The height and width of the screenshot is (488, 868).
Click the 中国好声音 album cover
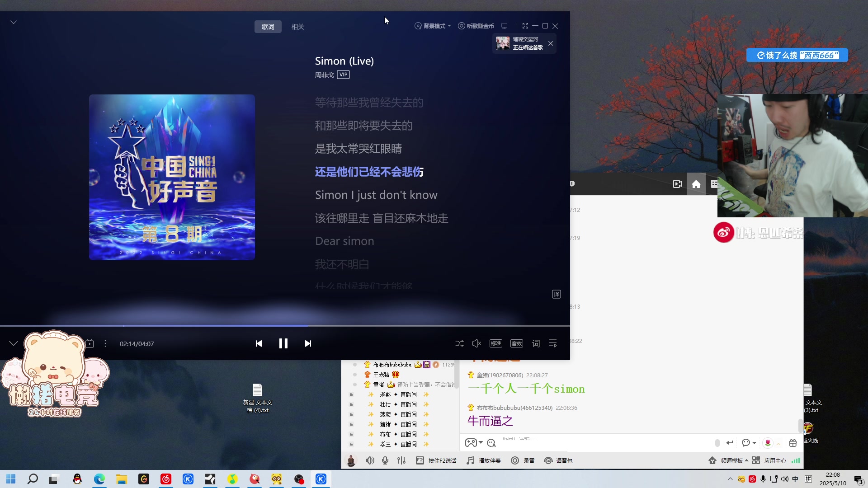click(x=172, y=177)
